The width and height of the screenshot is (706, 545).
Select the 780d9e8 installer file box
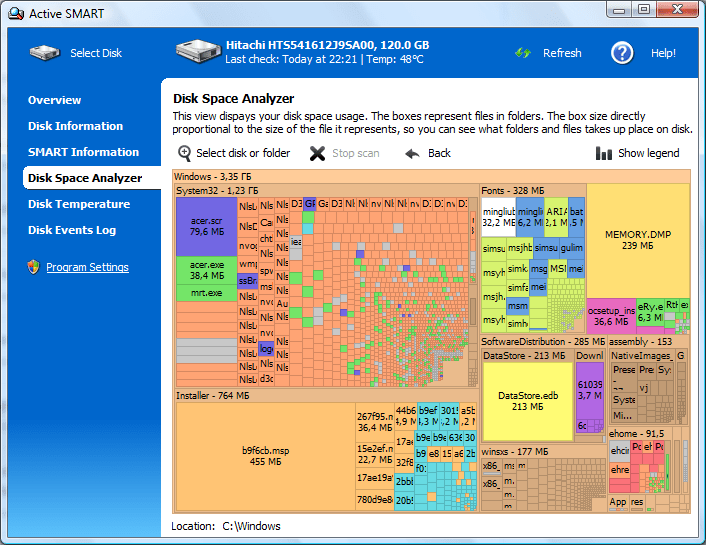(x=375, y=500)
